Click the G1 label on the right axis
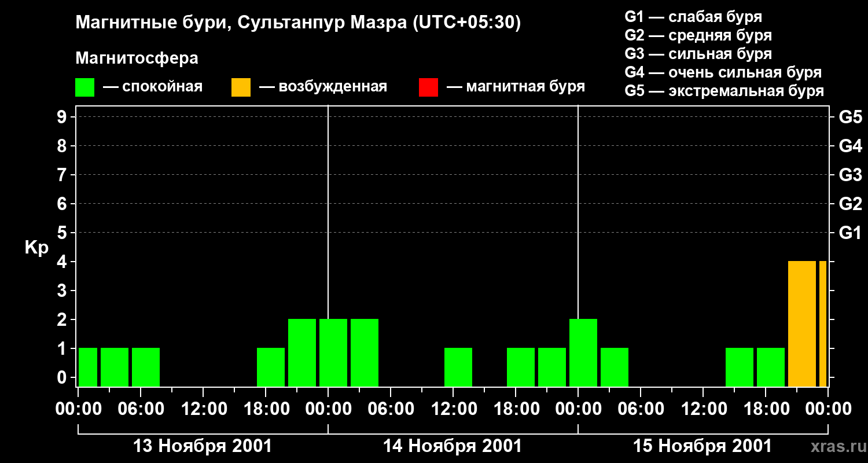Image resolution: width=868 pixels, height=463 pixels. click(x=850, y=233)
